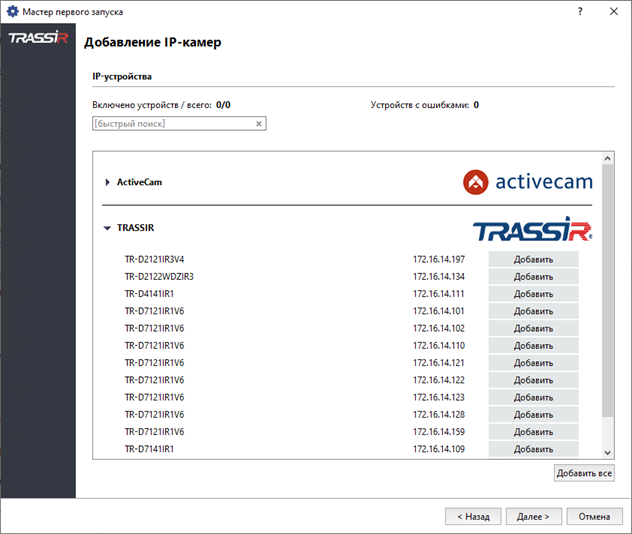Click the ActiveCam brand logo
The height and width of the screenshot is (534, 632).
pos(528,182)
